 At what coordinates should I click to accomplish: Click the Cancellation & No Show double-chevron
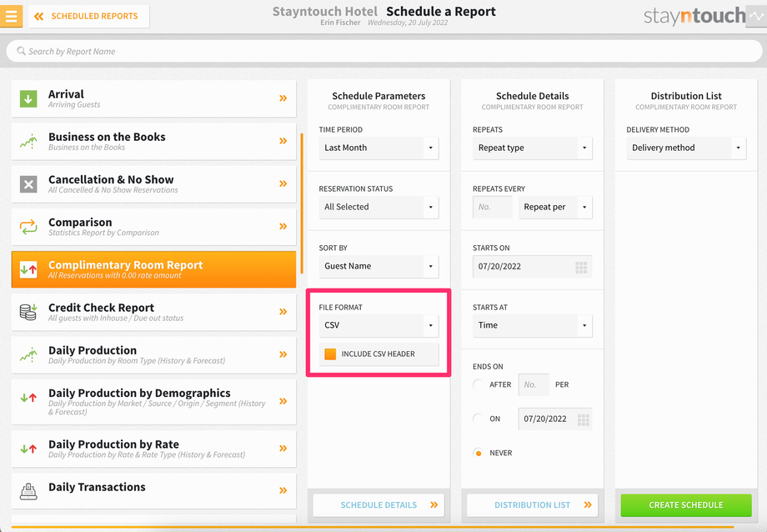pos(283,183)
